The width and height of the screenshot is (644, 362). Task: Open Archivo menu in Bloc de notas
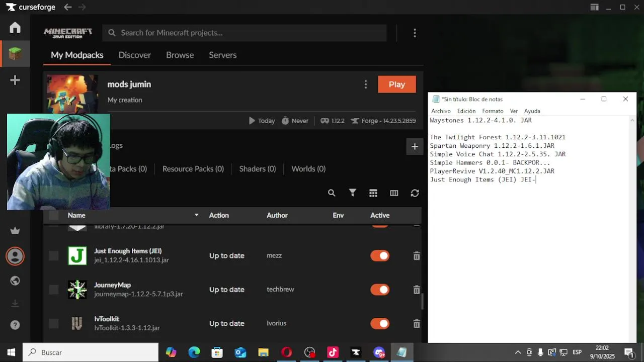[x=441, y=111]
